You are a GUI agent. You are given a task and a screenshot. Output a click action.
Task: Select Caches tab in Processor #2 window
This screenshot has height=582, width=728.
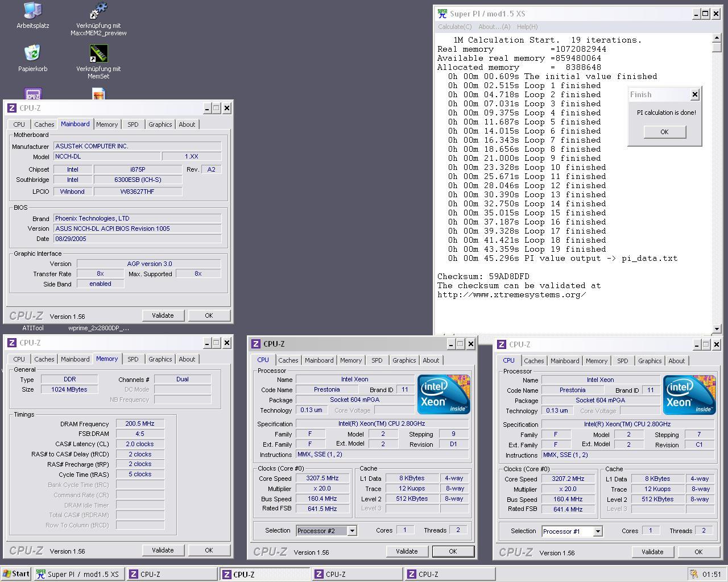click(288, 360)
